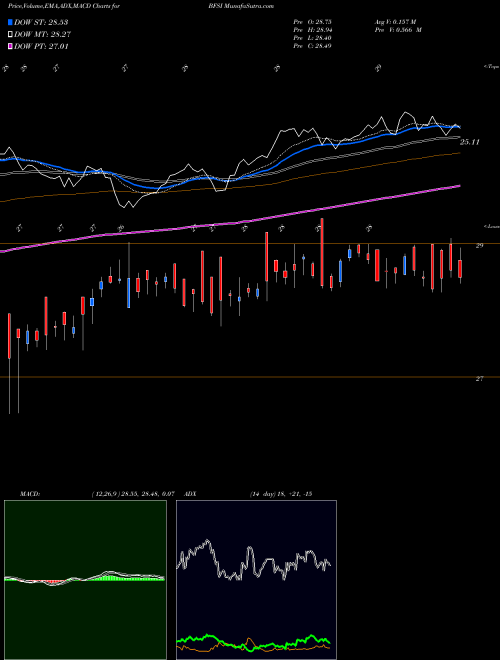
Task: Click the Avg V: 0.157 M text
Action: click(x=397, y=21)
